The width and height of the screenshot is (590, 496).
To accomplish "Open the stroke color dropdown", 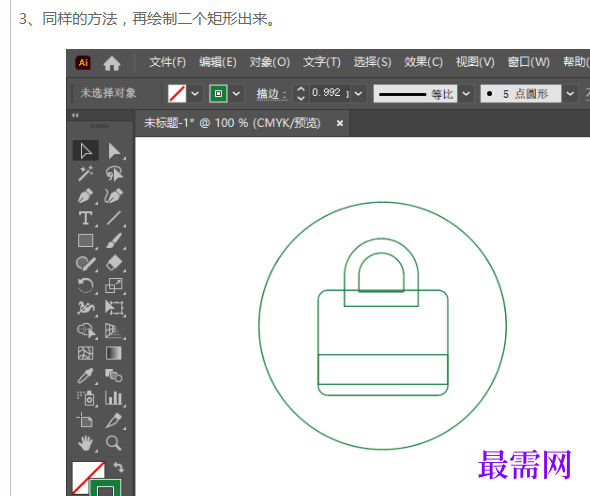I will tap(236, 93).
